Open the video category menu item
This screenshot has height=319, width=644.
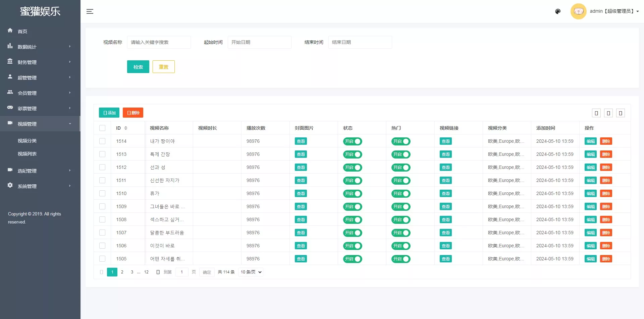click(x=27, y=141)
